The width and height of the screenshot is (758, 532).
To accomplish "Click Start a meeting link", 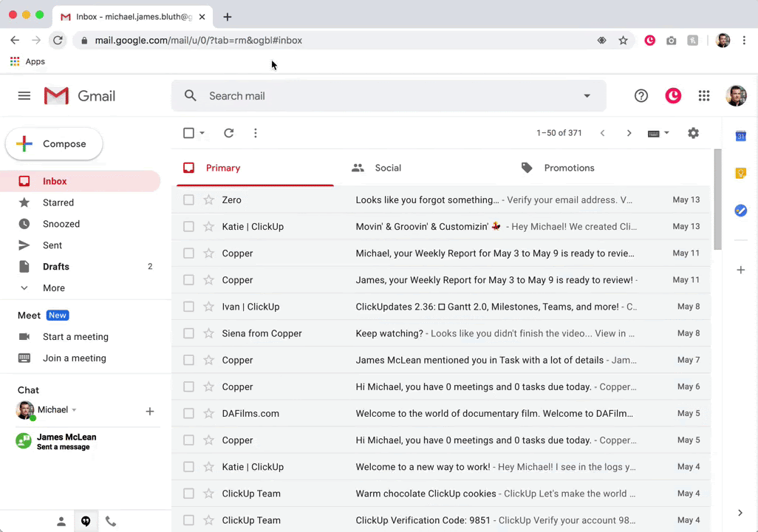I will [x=75, y=337].
